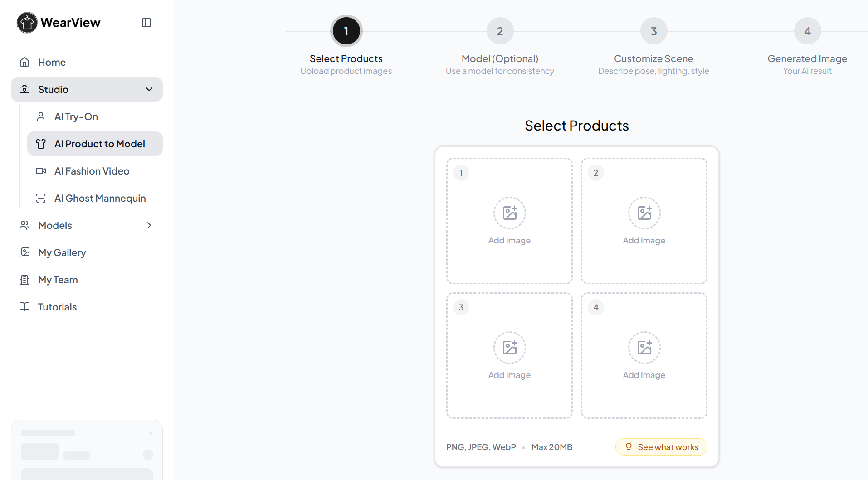Screen dimensions: 868x480
Task: Open the Home page
Action: tap(87, 62)
